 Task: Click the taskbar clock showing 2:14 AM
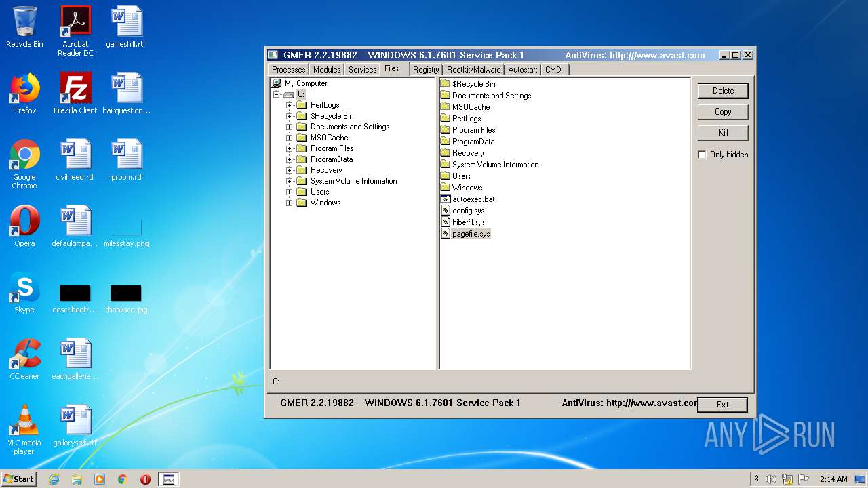(x=833, y=479)
